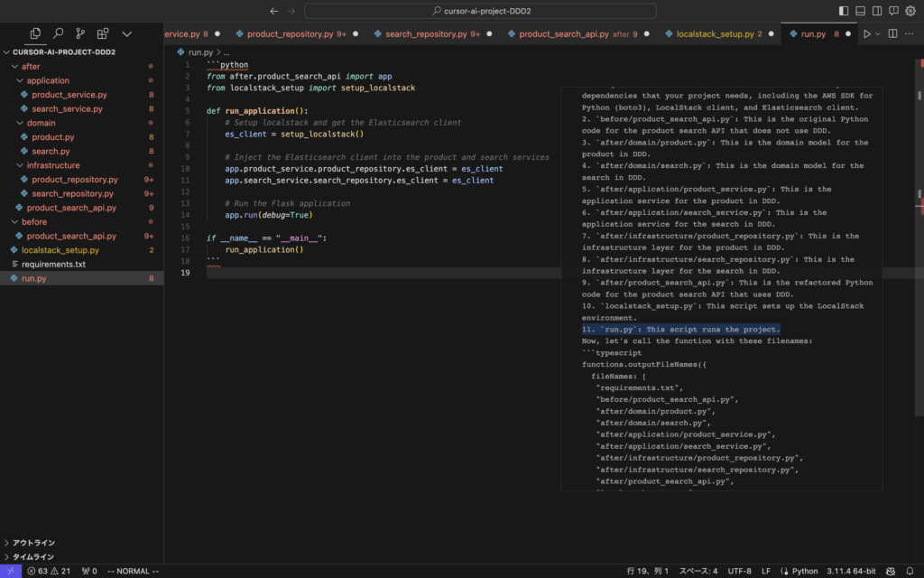Open notifications bell in status bar
Viewport: 924px width, 578px height.
[x=910, y=571]
